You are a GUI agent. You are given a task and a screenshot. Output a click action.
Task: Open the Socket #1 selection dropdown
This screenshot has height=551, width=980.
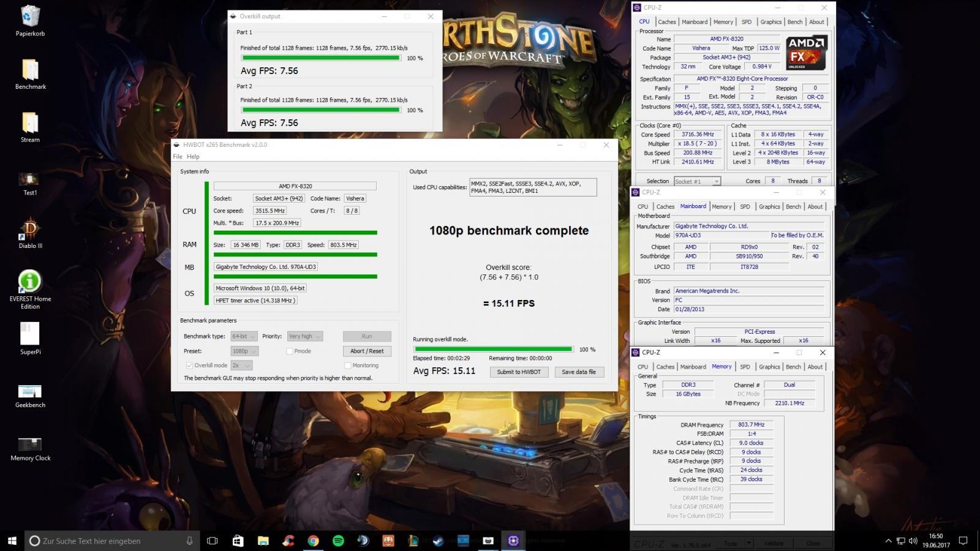point(697,181)
